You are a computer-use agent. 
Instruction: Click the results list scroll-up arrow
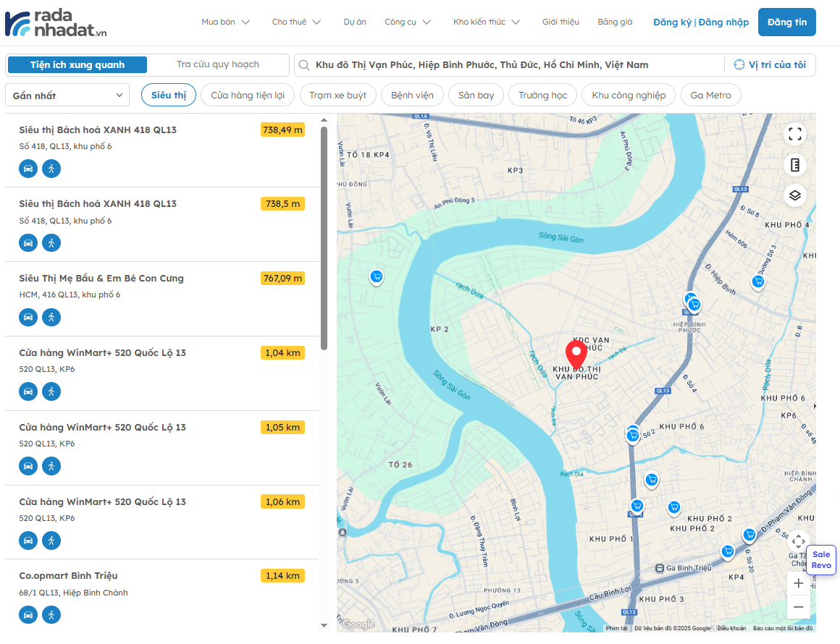tap(324, 120)
